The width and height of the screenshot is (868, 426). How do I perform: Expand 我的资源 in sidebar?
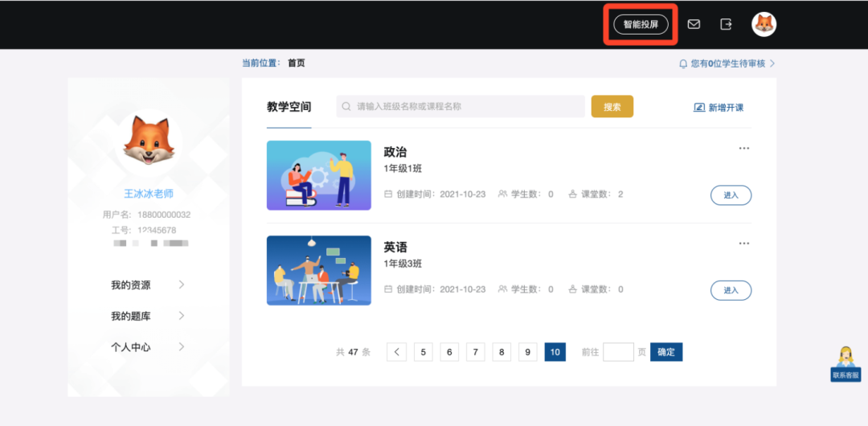point(148,285)
